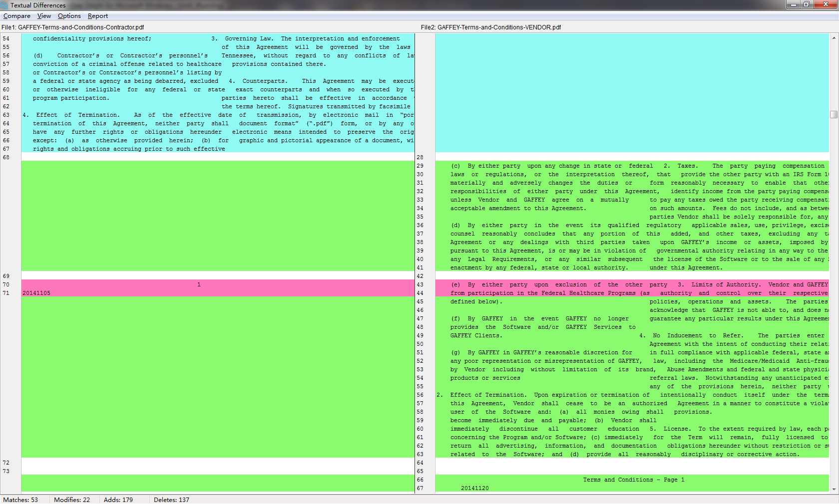Maximize the Textual Differences window

(806, 4)
